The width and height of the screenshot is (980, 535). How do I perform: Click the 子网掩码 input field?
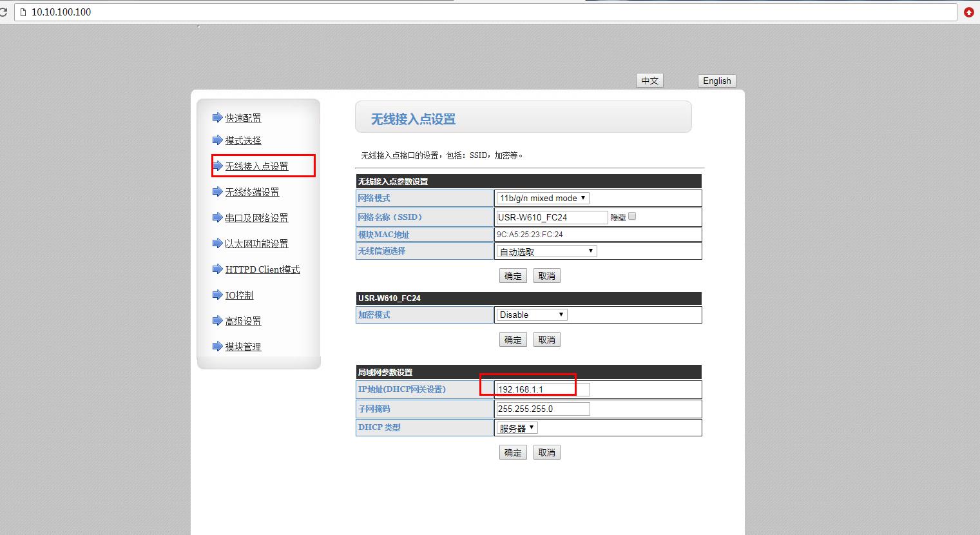pos(543,409)
